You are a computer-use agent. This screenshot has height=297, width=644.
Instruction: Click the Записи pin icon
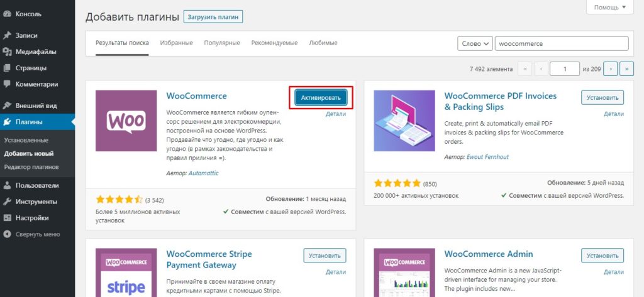tap(7, 35)
